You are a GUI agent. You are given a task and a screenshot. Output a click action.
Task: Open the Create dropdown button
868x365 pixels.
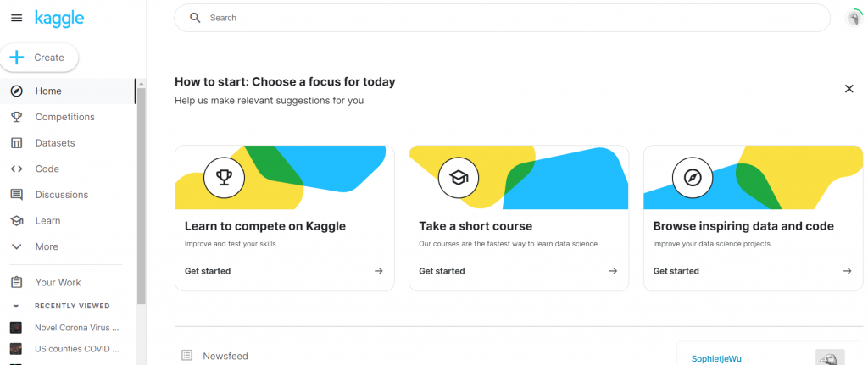[39, 58]
